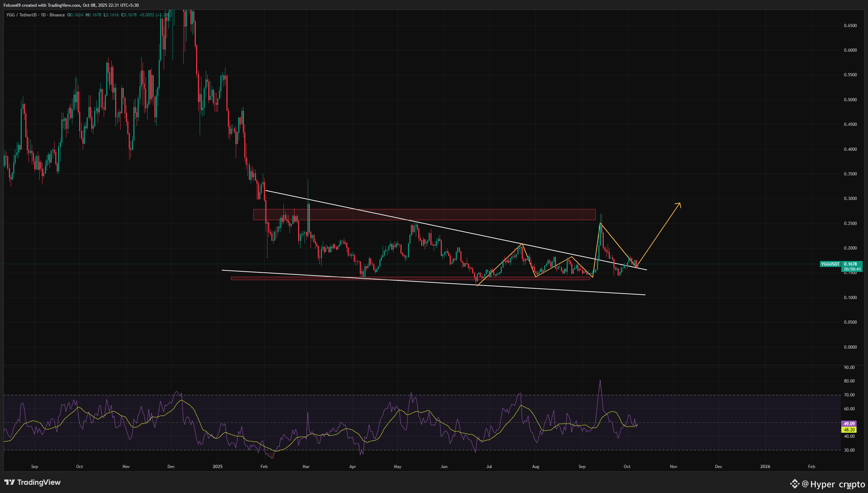Click the YGG / TetherUS symbol title
Viewport: 868px width, 493px height.
21,15
